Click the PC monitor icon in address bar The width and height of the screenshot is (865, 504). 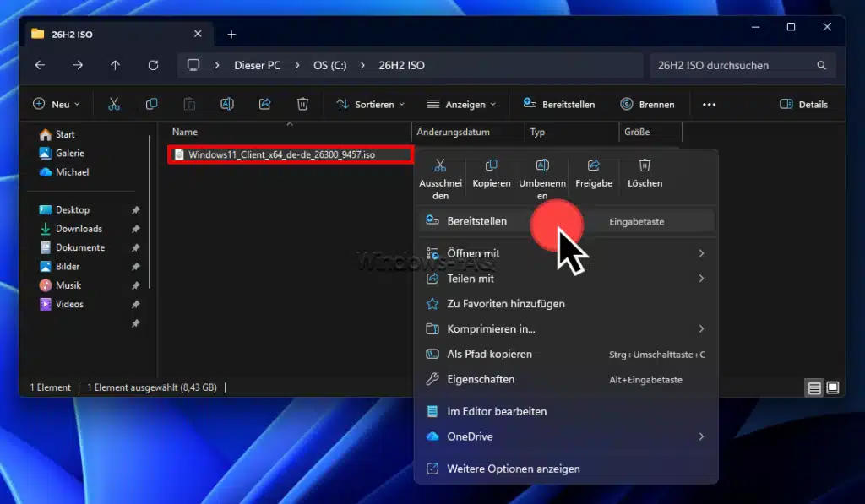point(193,65)
